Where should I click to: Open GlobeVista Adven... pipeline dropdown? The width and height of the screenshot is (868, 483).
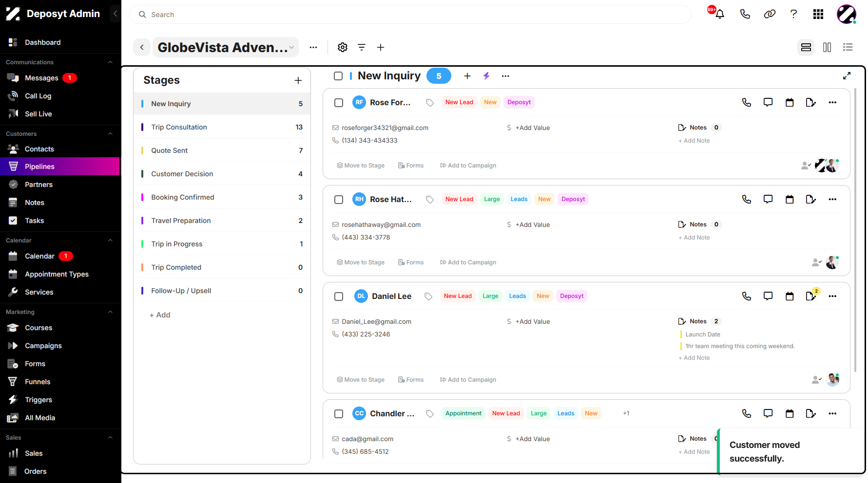pyautogui.click(x=225, y=47)
